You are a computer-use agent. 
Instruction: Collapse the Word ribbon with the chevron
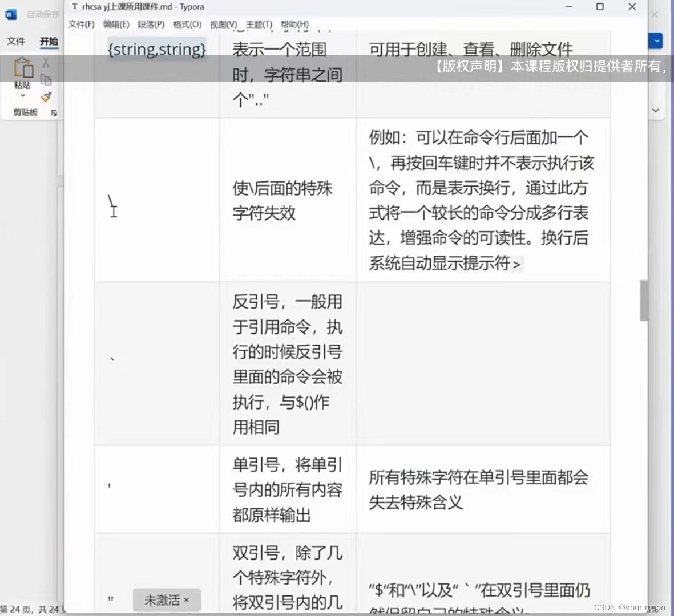click(x=656, y=111)
